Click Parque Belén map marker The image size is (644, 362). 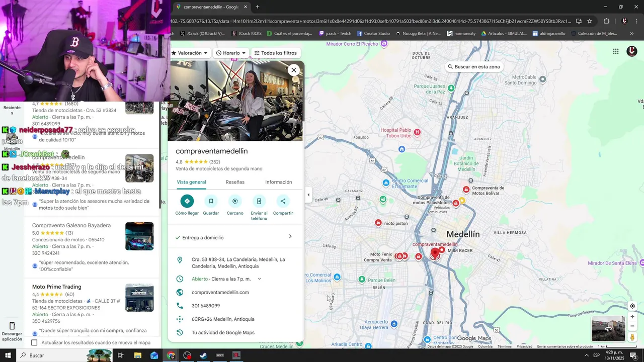tap(362, 279)
